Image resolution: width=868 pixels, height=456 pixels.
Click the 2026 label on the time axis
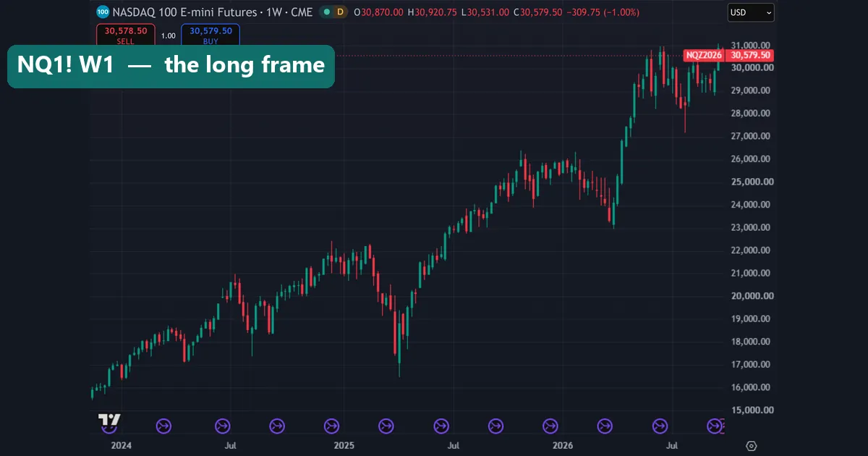point(561,446)
